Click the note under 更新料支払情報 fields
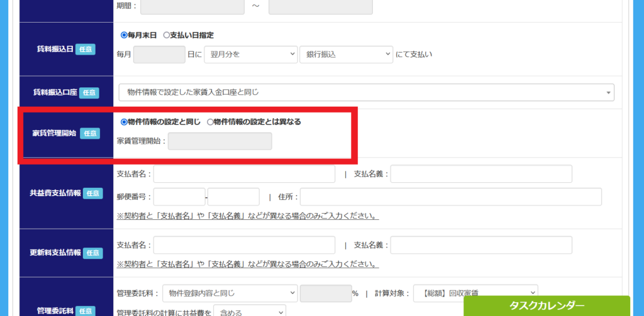The image size is (644, 316). pyautogui.click(x=248, y=264)
